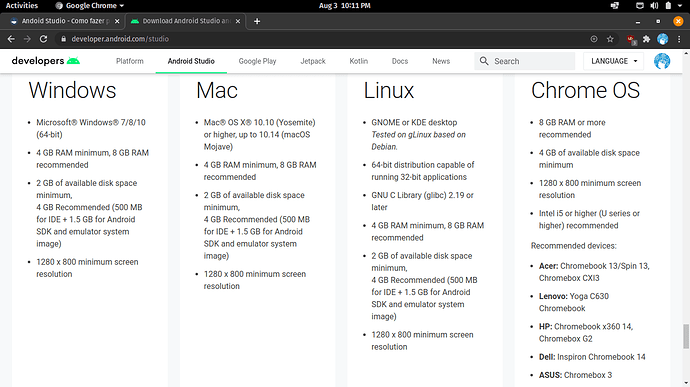Click the site padlock icon

63,39
